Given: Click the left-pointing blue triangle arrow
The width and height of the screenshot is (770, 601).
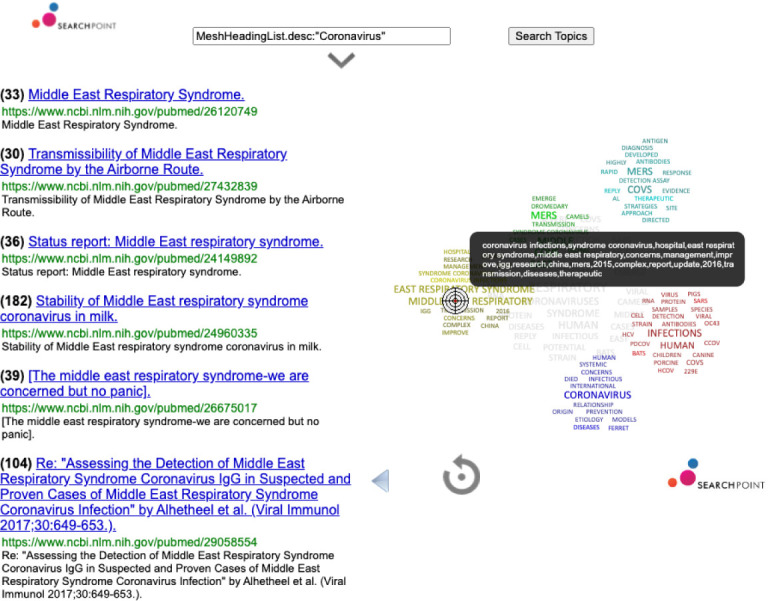Looking at the screenshot, I should click(381, 481).
